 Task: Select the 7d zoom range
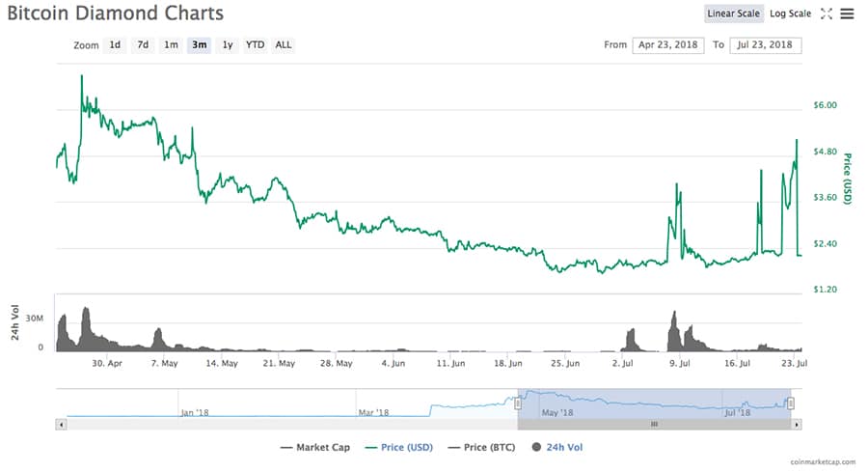tap(143, 44)
